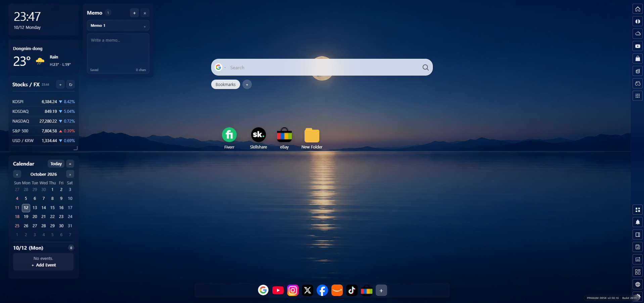Expand the Memo 1 dropdown
The width and height of the screenshot is (644, 303).
coord(118,26)
